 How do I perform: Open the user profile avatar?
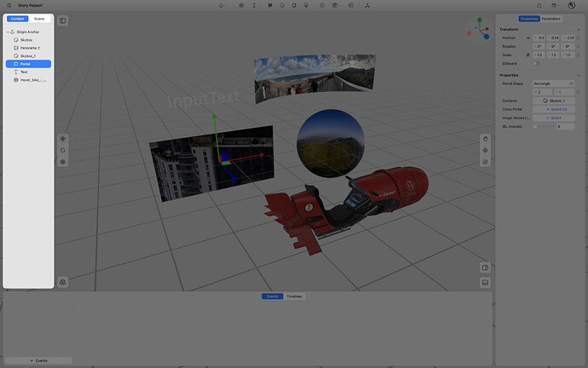pyautogui.click(x=570, y=5)
